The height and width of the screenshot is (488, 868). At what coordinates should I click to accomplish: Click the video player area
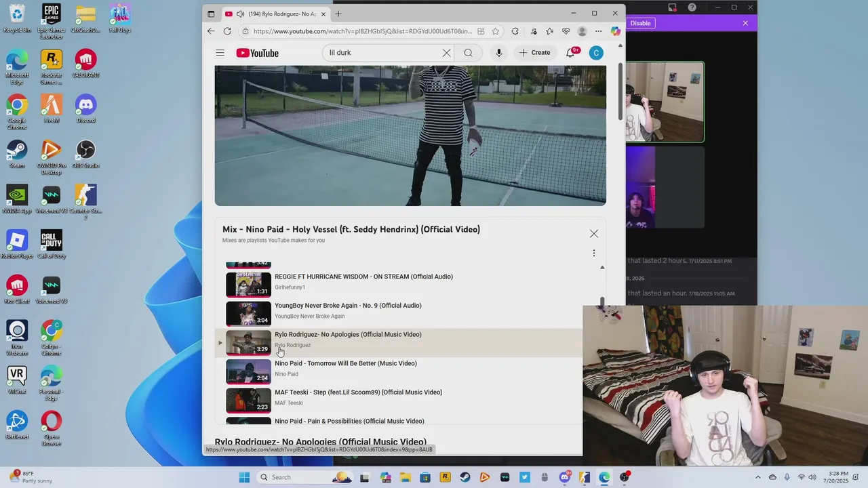pos(410,136)
